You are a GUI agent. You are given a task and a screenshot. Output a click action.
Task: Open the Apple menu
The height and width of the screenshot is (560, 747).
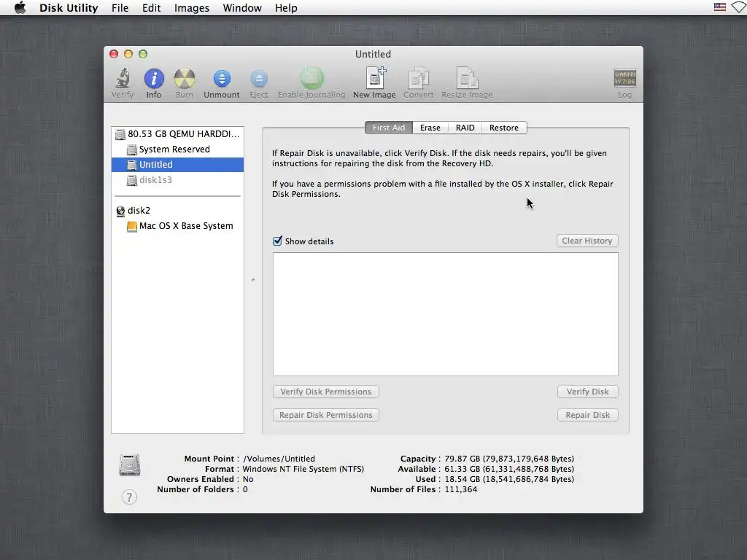click(x=20, y=7)
